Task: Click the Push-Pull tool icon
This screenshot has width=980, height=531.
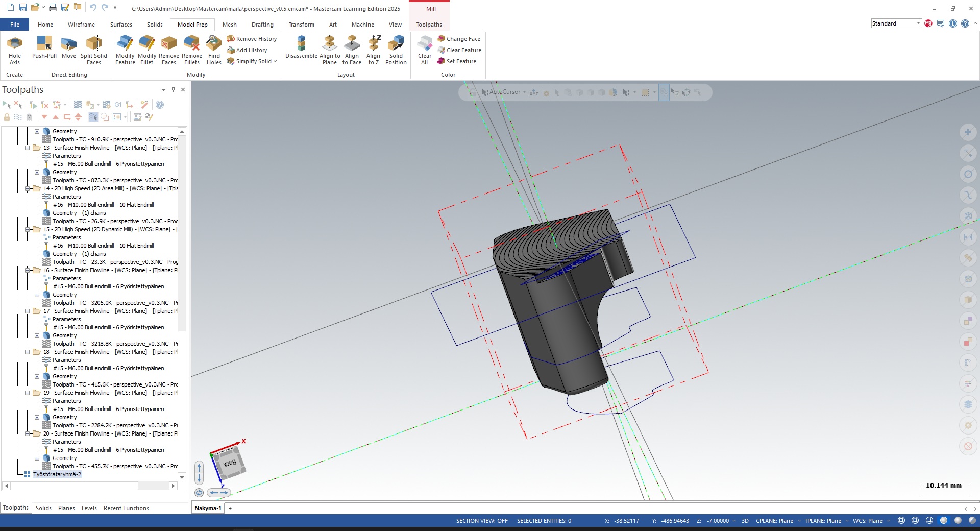Action: tap(44, 44)
